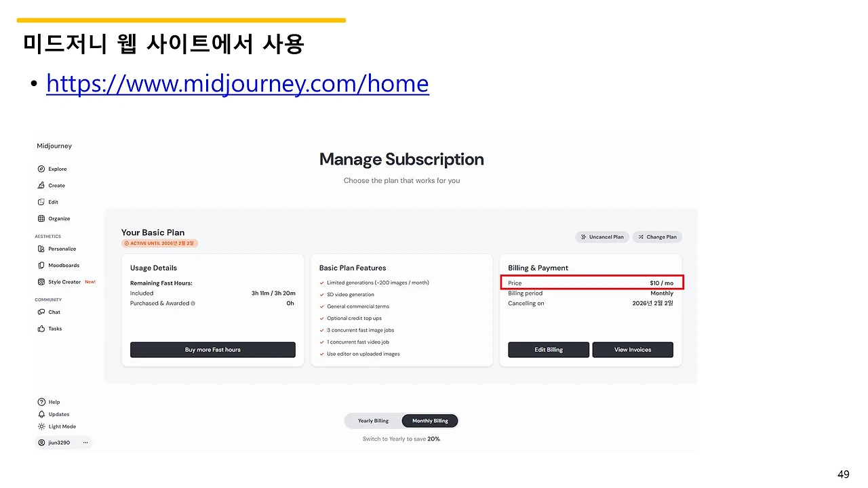Open the Chat icon in Community

tap(41, 312)
